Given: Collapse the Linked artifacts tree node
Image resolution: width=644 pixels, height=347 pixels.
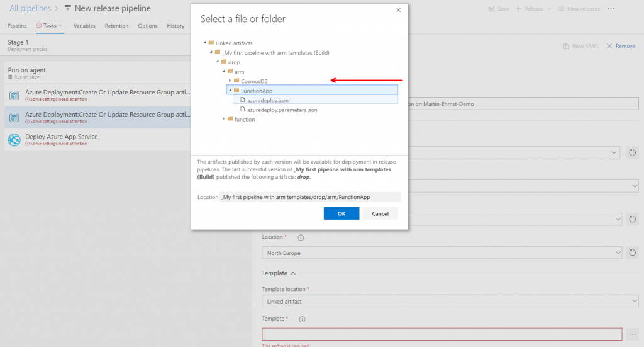Looking at the screenshot, I should (204, 42).
